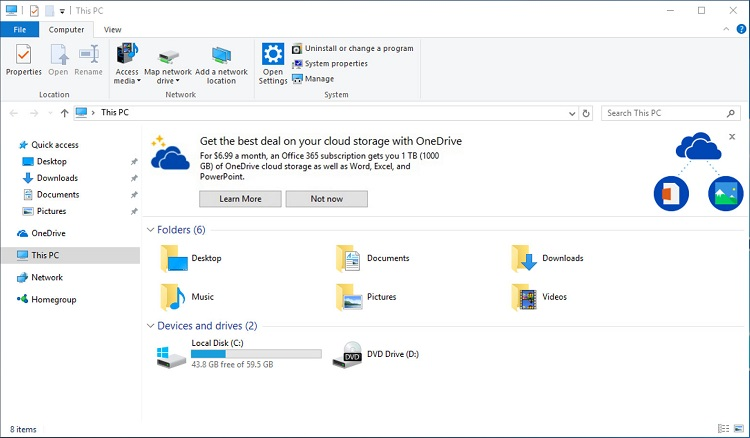750x438 pixels.
Task: Switch to large icons view layout
Action: [x=739, y=428]
